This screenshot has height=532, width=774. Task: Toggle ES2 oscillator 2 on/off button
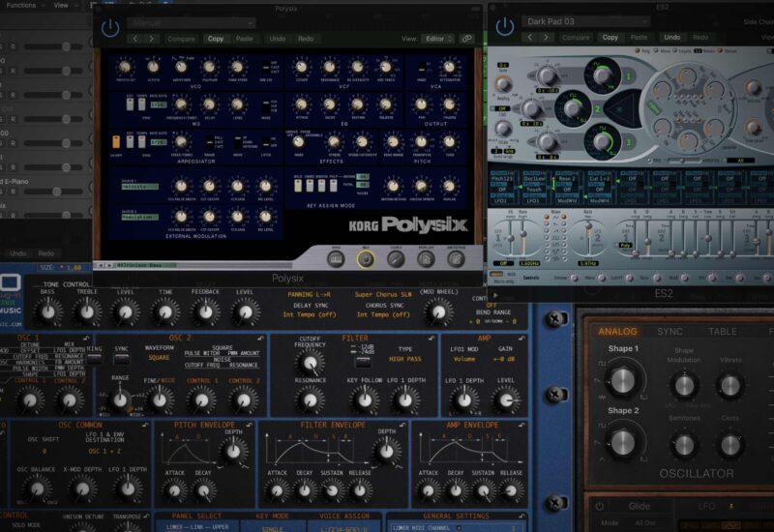(597, 108)
